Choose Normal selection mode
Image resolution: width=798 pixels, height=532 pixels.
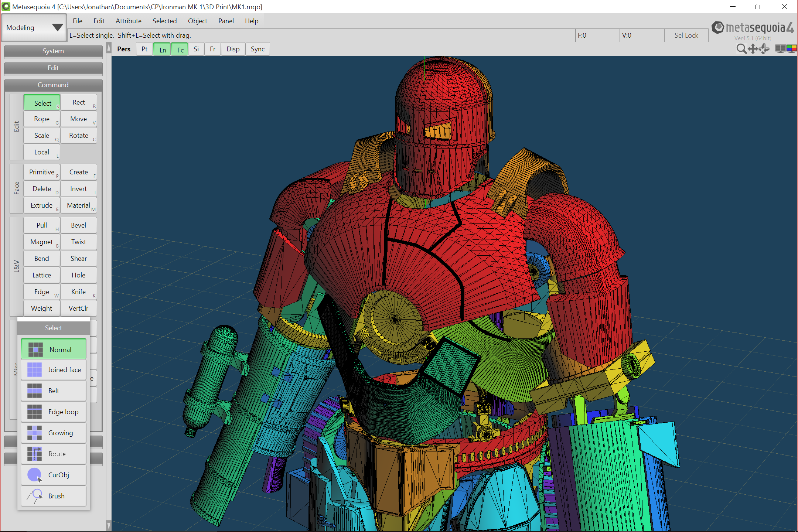coord(54,349)
